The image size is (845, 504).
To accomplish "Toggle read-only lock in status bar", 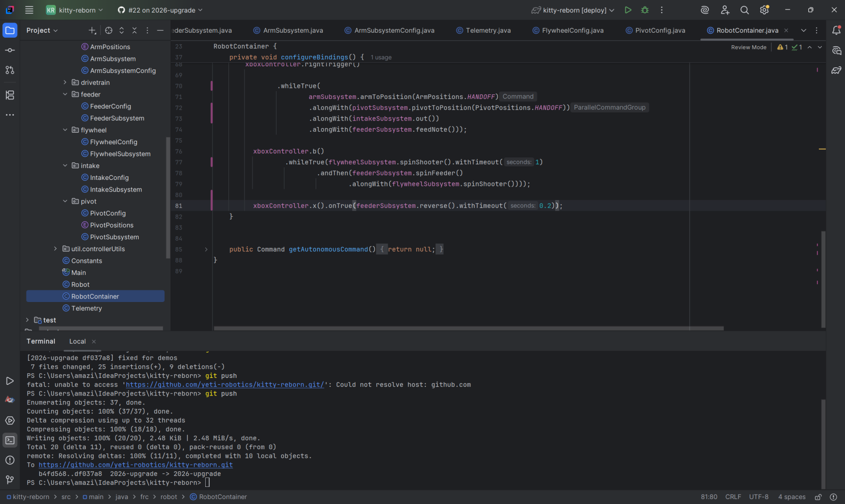I will [x=818, y=497].
